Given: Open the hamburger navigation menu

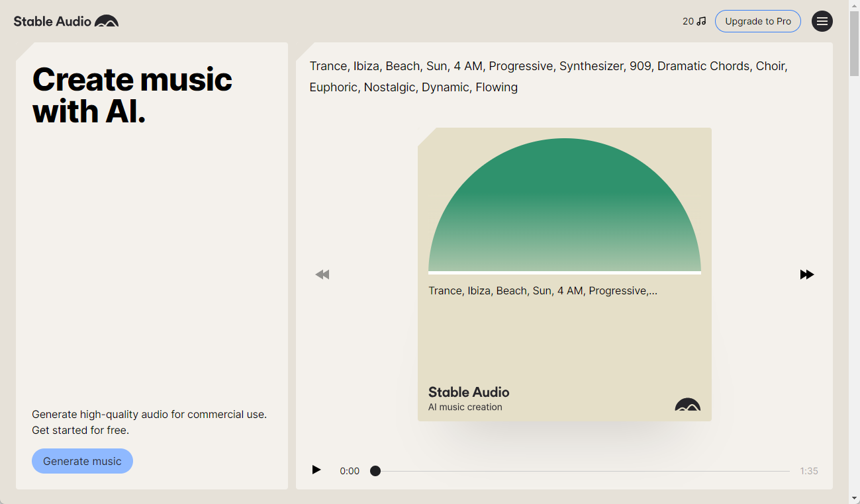Looking at the screenshot, I should (822, 21).
